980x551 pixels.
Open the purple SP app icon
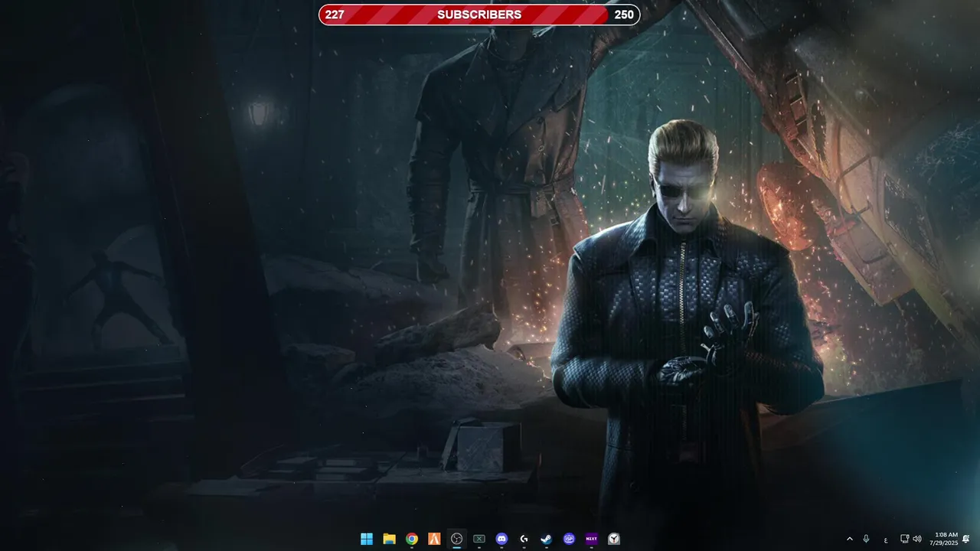coord(569,539)
